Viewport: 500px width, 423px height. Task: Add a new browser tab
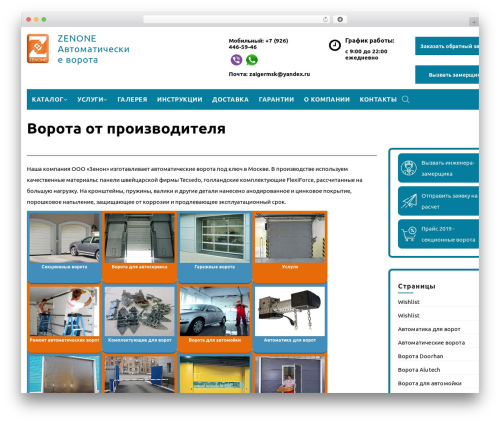474,22
